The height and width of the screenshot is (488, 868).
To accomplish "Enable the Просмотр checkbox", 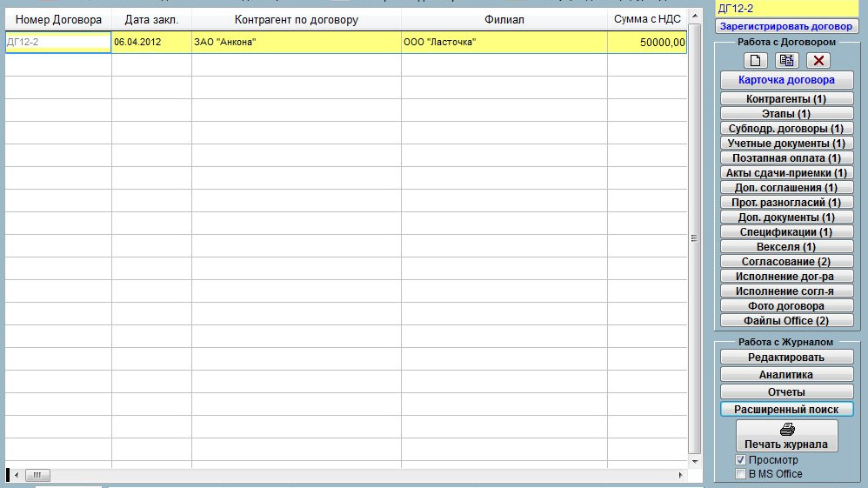I will [741, 460].
